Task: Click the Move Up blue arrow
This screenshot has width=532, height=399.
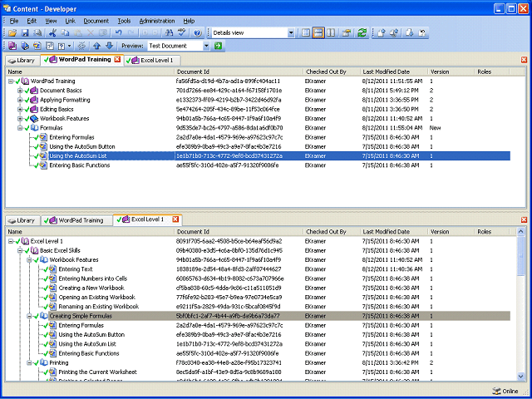Action: tap(97, 46)
